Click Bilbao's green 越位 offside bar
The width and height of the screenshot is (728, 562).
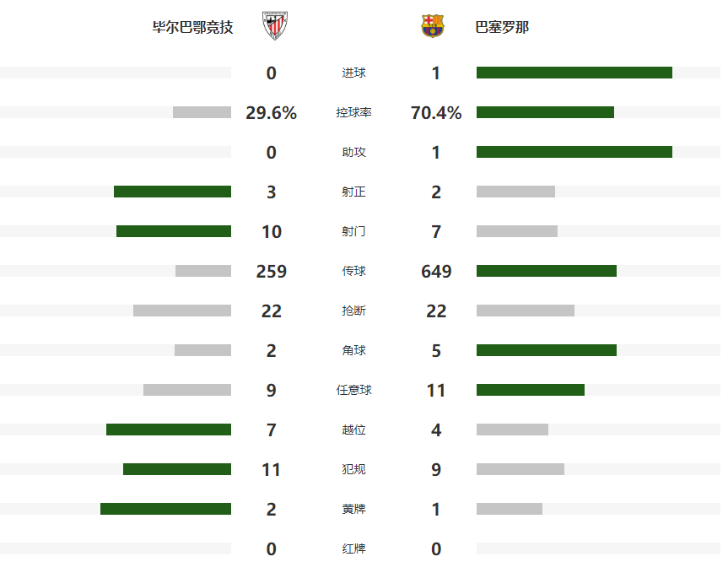click(x=168, y=430)
